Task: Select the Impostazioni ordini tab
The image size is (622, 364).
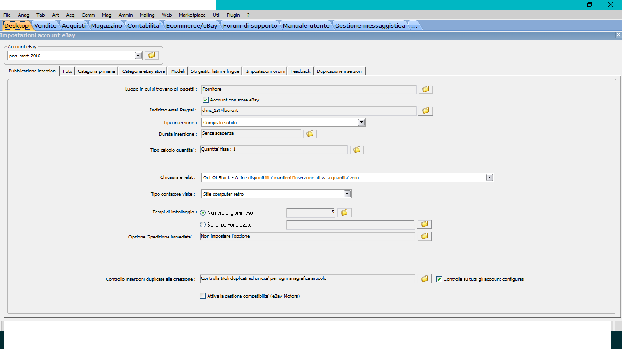Action: point(266,71)
